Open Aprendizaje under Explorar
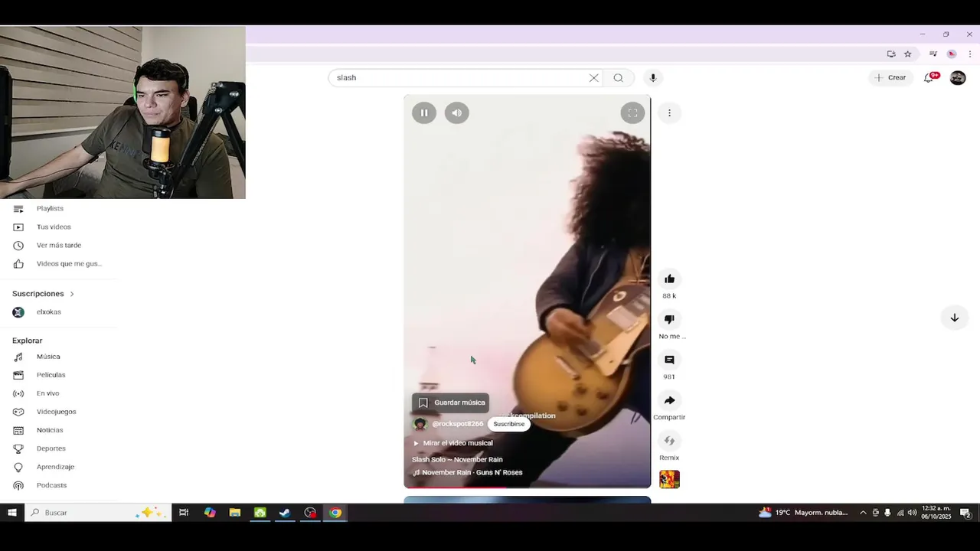The width and height of the screenshot is (980, 551). click(x=59, y=467)
